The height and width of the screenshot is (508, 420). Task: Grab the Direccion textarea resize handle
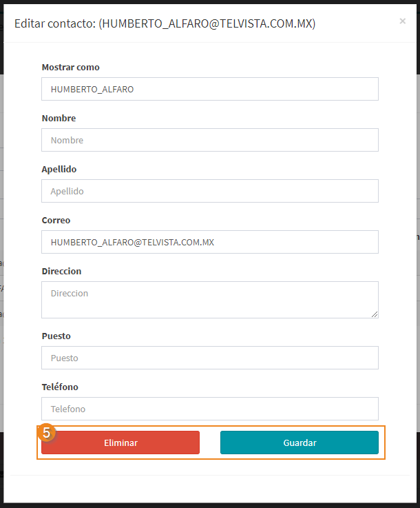click(375, 314)
